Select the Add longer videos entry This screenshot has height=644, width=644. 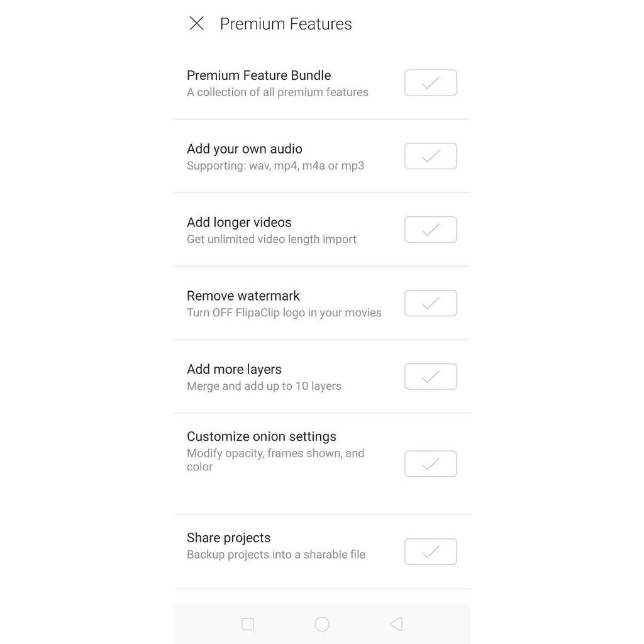[x=239, y=223]
